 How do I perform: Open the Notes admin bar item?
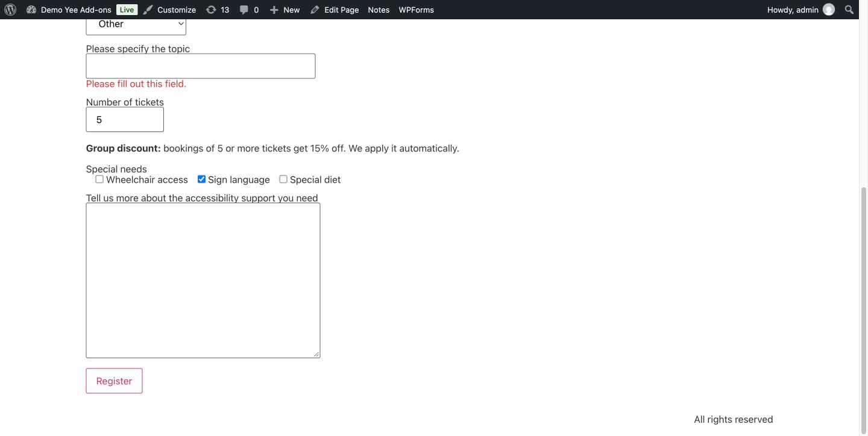[379, 10]
